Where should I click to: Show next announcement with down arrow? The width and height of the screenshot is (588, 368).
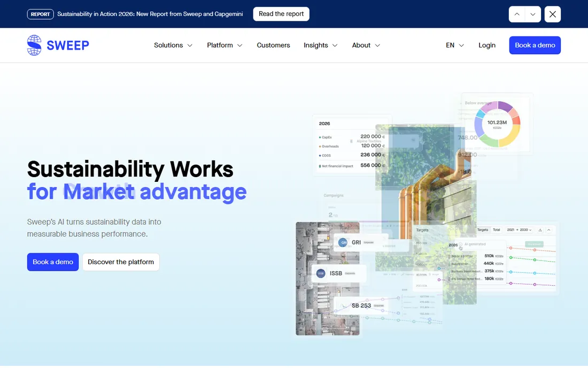point(532,14)
